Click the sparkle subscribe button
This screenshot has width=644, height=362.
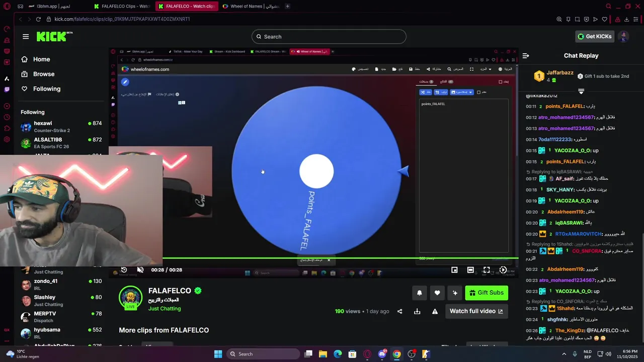point(455,293)
